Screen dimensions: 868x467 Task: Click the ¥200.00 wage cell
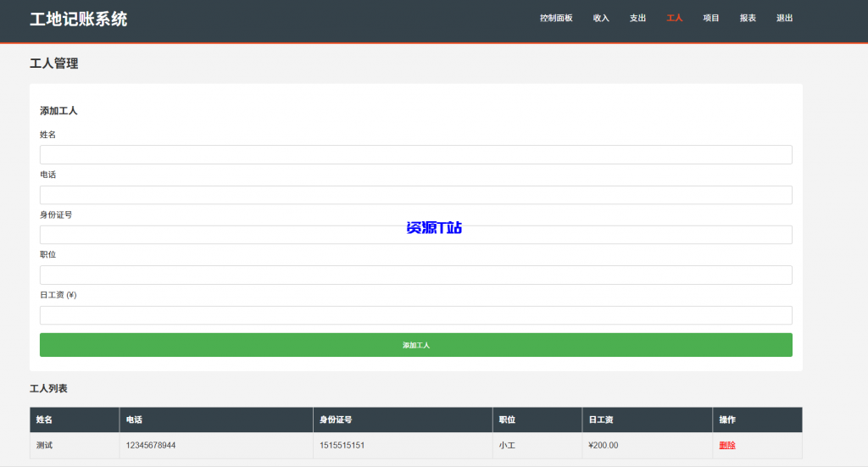603,446
